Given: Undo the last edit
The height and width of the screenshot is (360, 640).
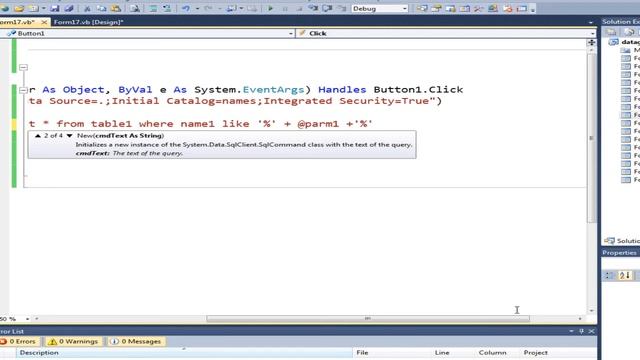Looking at the screenshot, I should click(x=186, y=8).
